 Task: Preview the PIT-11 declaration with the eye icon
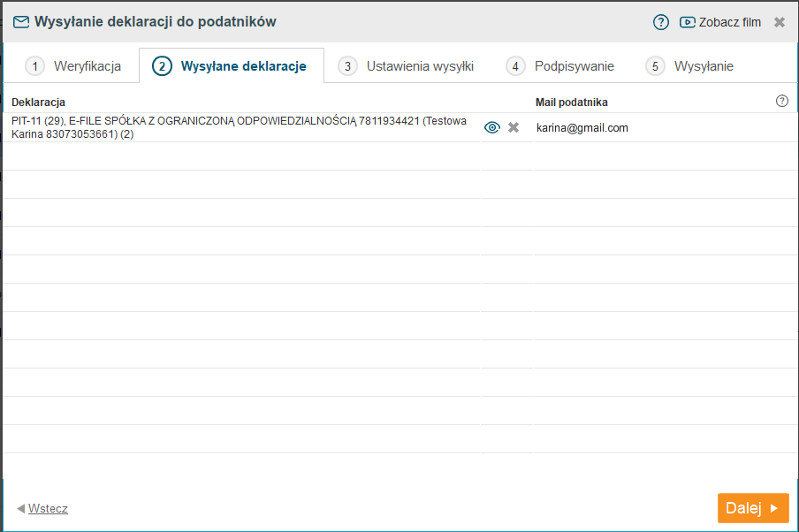(x=492, y=128)
